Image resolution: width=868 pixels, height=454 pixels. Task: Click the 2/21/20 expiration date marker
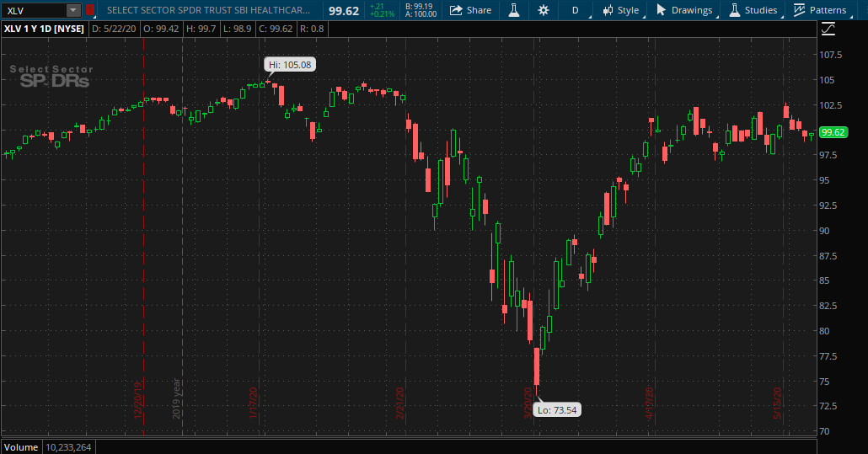(400, 403)
